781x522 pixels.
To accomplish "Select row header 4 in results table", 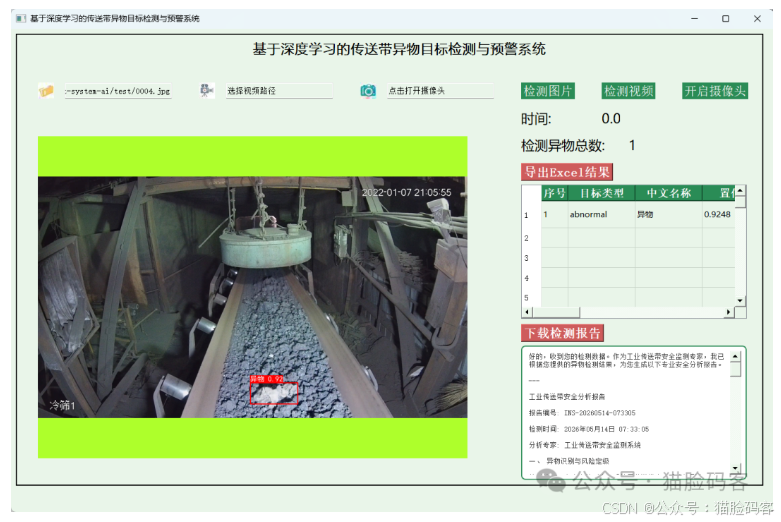I will click(531, 278).
